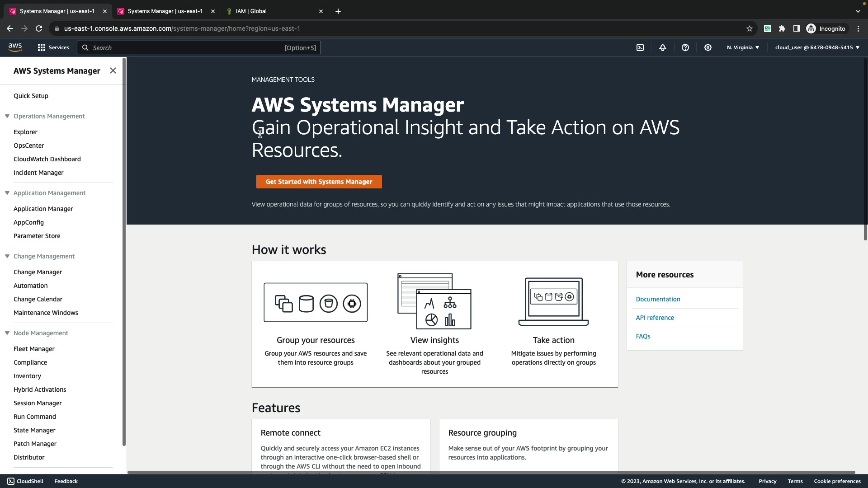The width and height of the screenshot is (868, 488).
Task: Open the N. Virginia region dropdown
Action: coord(743,47)
